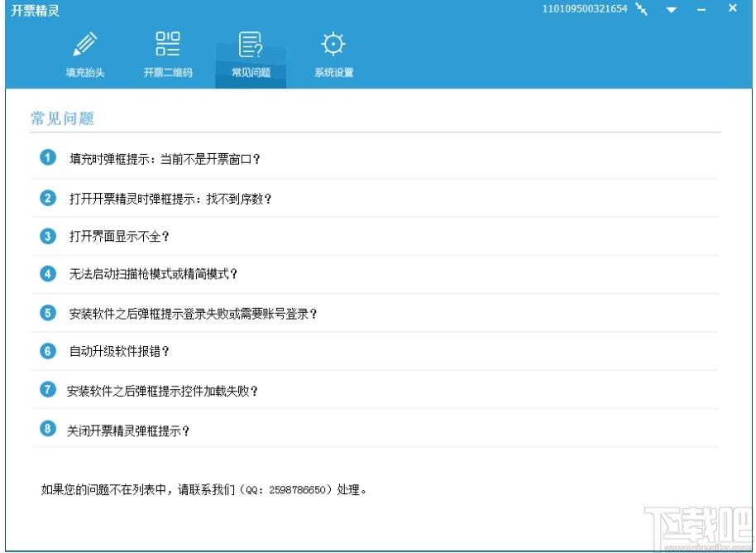
Task: Open question 打开开票精灵时弹框提示：找不到序数？
Action: click(x=170, y=199)
